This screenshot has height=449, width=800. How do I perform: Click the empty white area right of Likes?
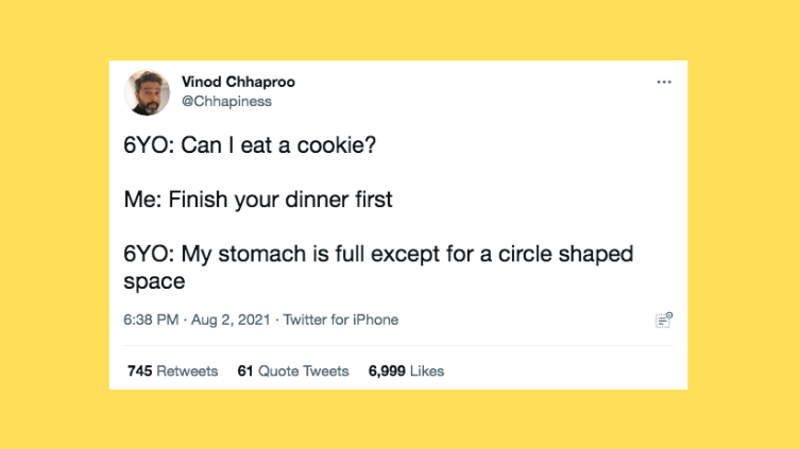coord(560,371)
